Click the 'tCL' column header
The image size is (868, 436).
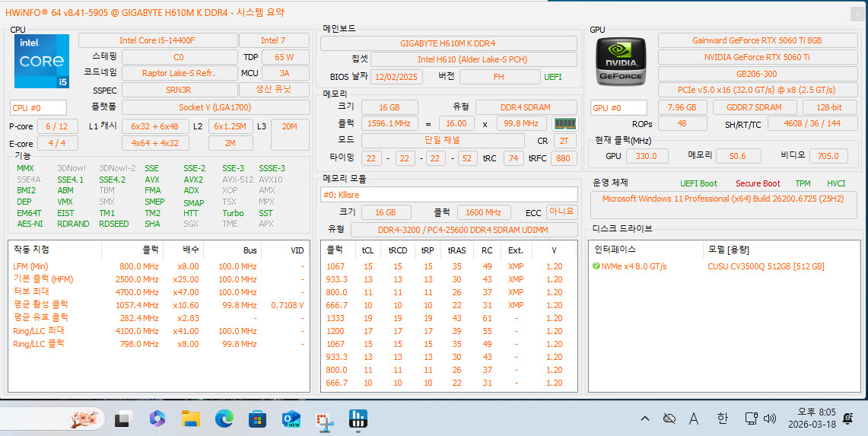pos(367,250)
